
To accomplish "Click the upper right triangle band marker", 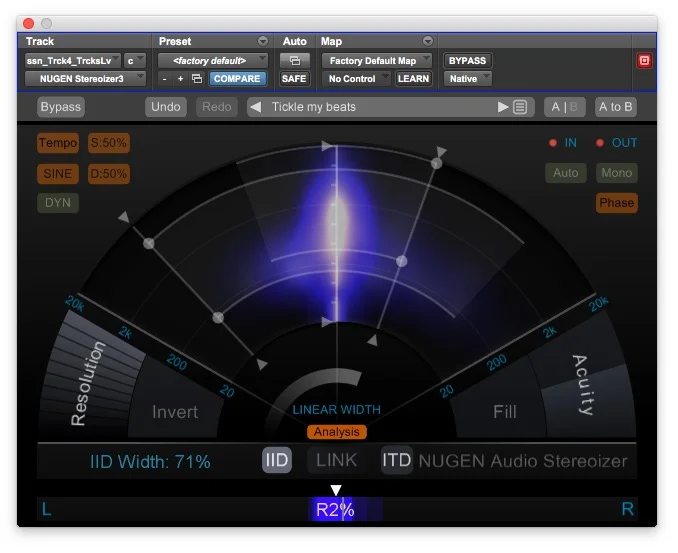I will pyautogui.click(x=441, y=151).
